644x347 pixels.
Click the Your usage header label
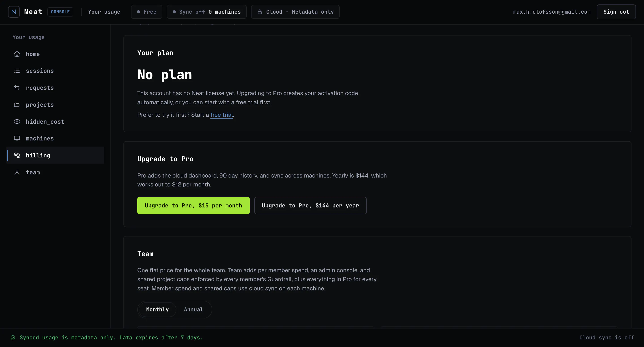pyautogui.click(x=104, y=12)
